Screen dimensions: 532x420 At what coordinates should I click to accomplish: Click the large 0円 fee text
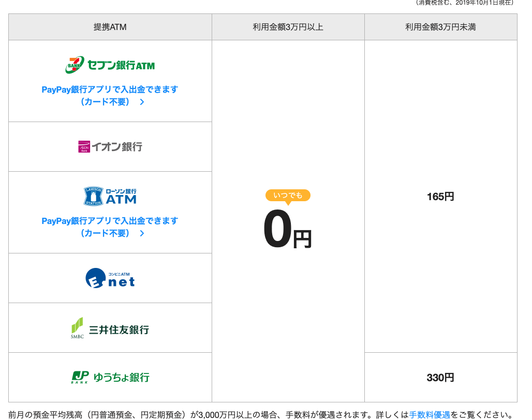287,229
